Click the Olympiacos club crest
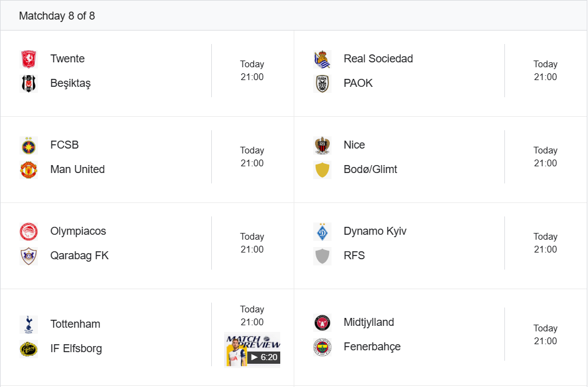This screenshot has width=588, height=387. [x=29, y=232]
